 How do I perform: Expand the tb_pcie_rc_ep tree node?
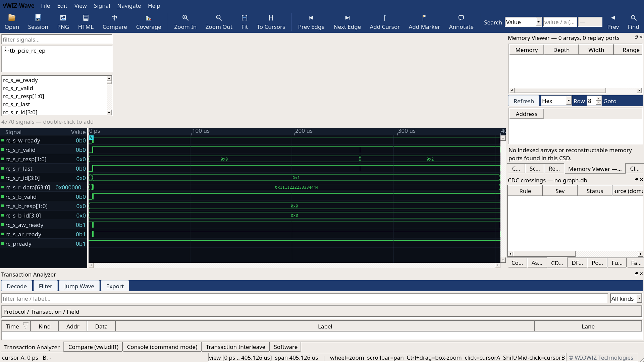pos(5,51)
